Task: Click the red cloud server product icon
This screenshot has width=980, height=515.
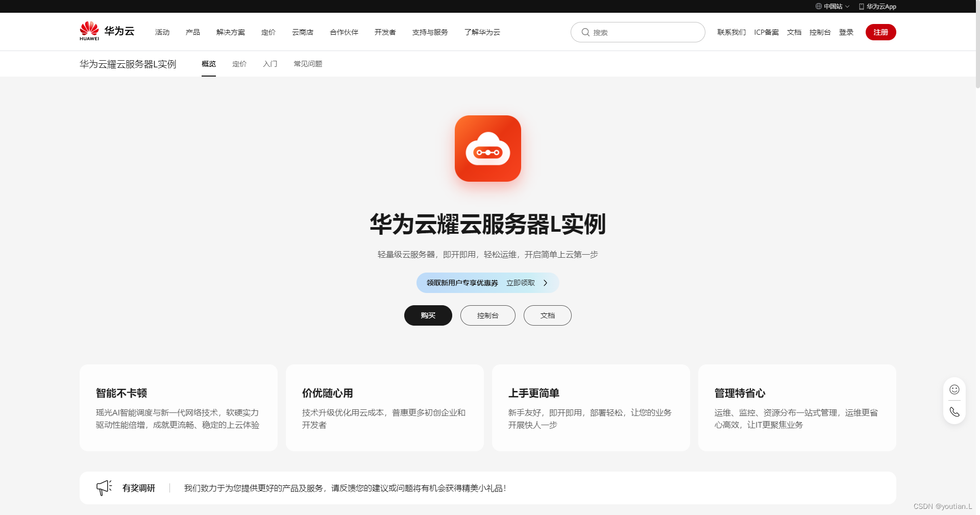Action: coord(488,149)
